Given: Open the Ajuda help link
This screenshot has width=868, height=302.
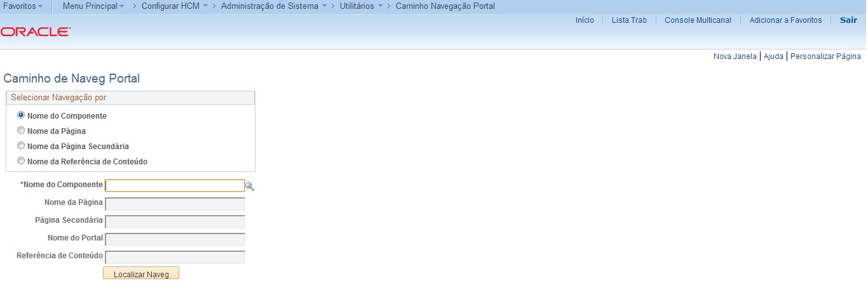Looking at the screenshot, I should (x=773, y=56).
